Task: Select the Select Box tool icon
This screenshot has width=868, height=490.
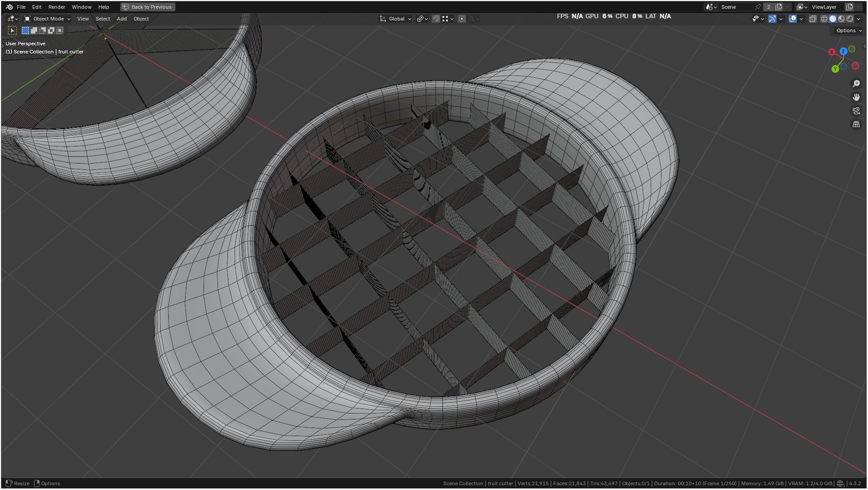Action: tap(12, 30)
